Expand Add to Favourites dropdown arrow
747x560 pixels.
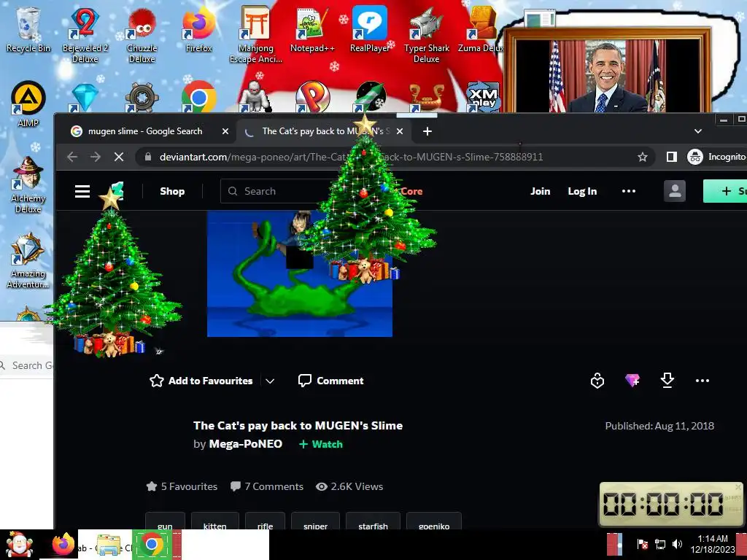coord(270,381)
